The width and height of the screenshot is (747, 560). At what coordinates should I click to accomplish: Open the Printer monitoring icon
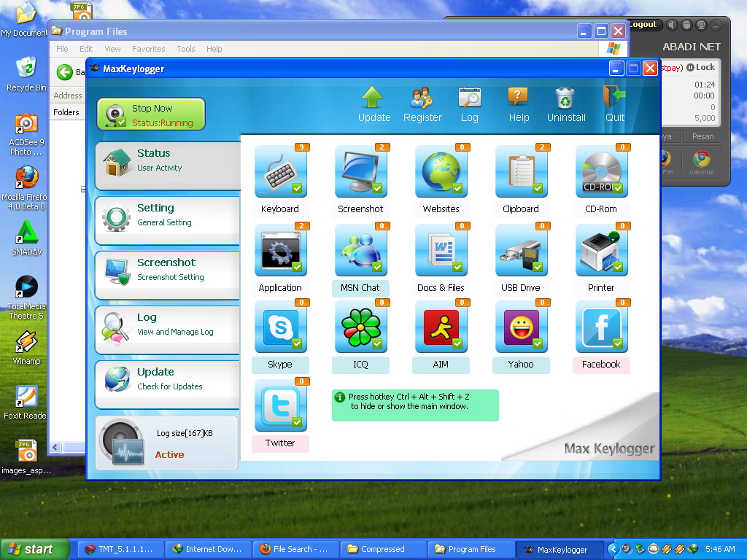(602, 250)
